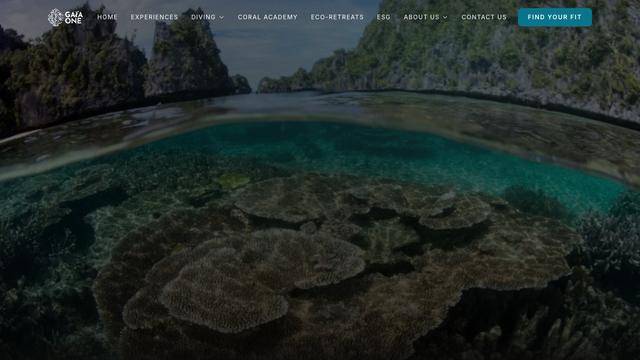The height and width of the screenshot is (360, 640).
Task: Open the Eco-Retreats nav link
Action: pos(337,17)
